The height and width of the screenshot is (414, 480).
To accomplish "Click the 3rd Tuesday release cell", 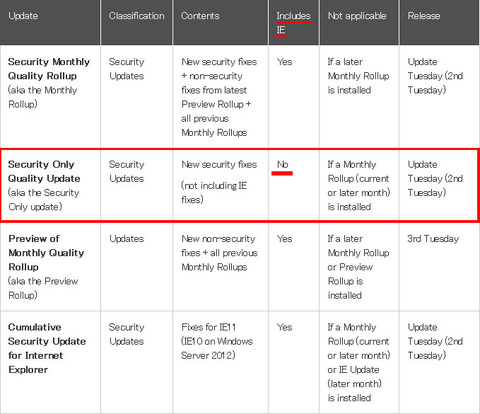I will click(x=433, y=239).
